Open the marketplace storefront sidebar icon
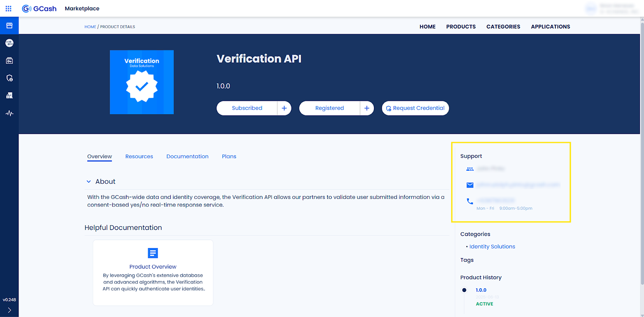This screenshot has width=644, height=317. click(9, 26)
